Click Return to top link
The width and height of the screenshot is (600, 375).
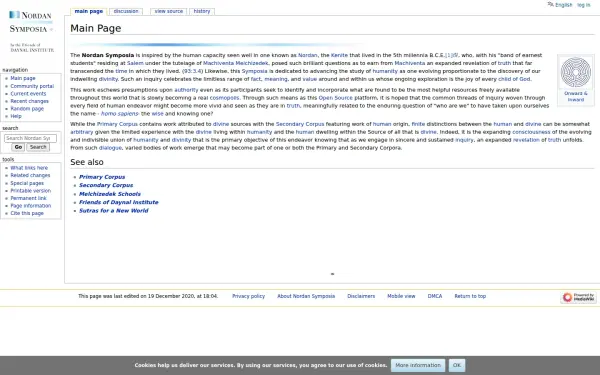pos(470,296)
